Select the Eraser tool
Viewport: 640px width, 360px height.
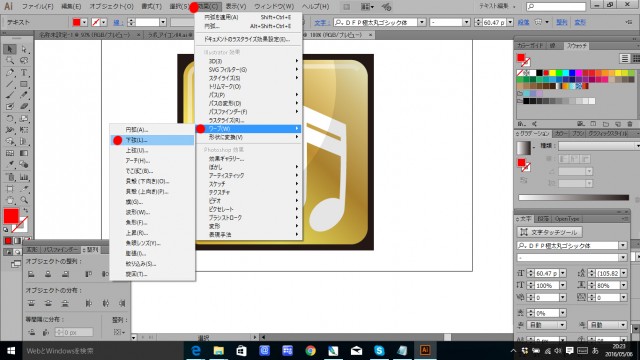click(24, 107)
